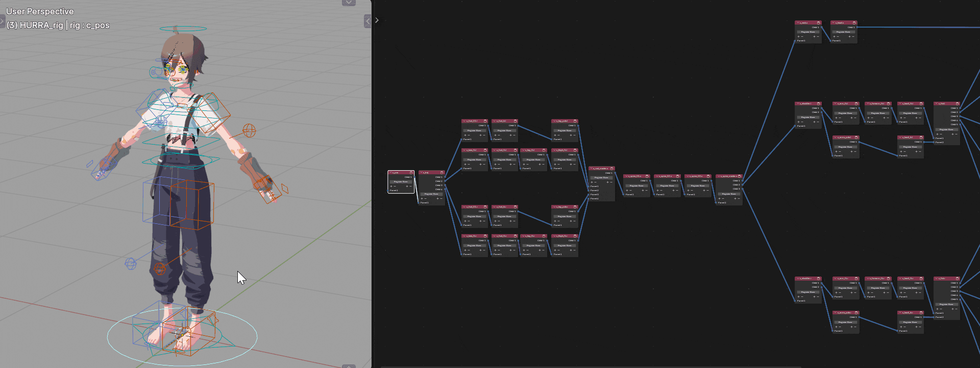980x368 pixels.
Task: Click header icon on c_root_master.x node
Action: pyautogui.click(x=612, y=169)
